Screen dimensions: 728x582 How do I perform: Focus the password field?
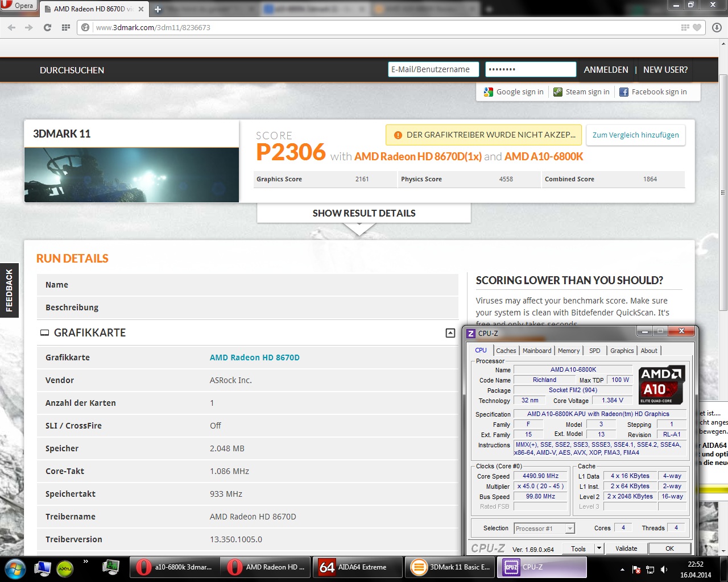coord(531,69)
